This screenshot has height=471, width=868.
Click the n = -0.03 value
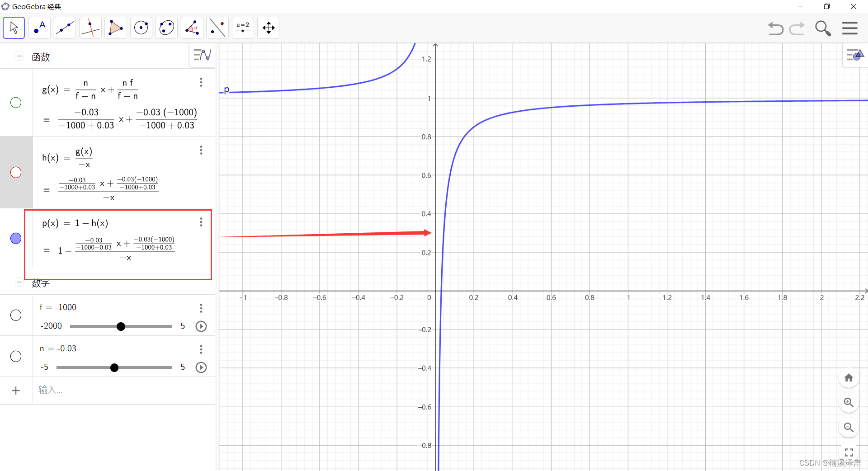click(x=58, y=349)
